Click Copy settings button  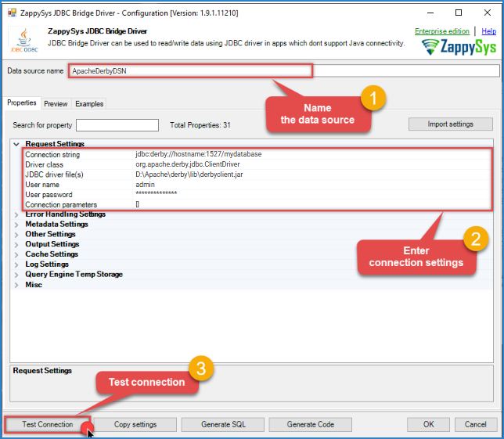coord(135,424)
